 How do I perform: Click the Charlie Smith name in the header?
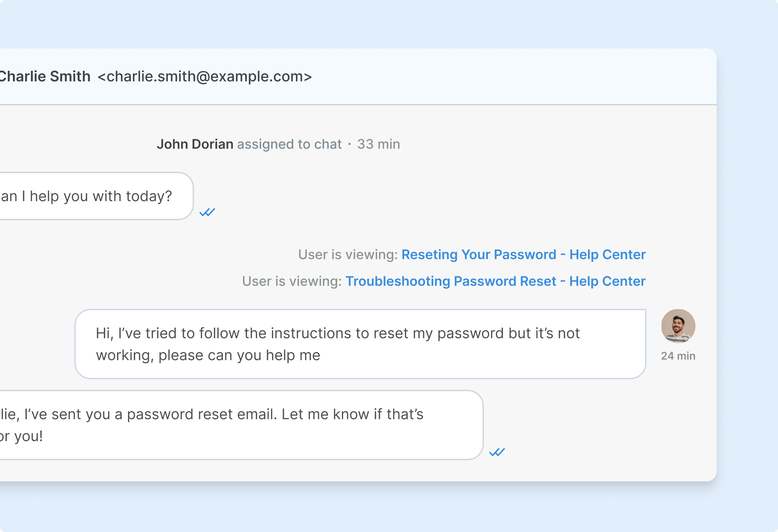[45, 77]
